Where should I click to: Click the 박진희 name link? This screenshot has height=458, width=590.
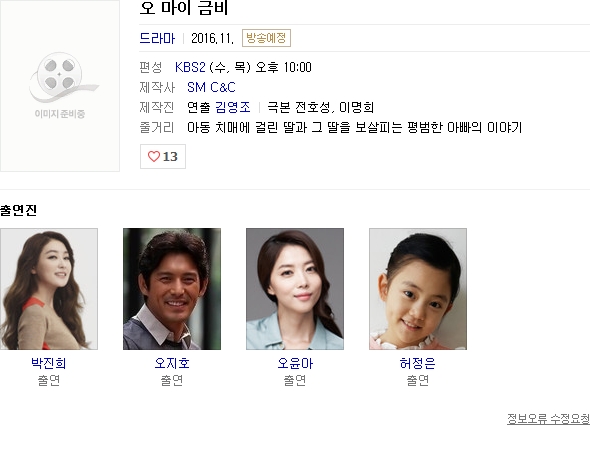[49, 363]
